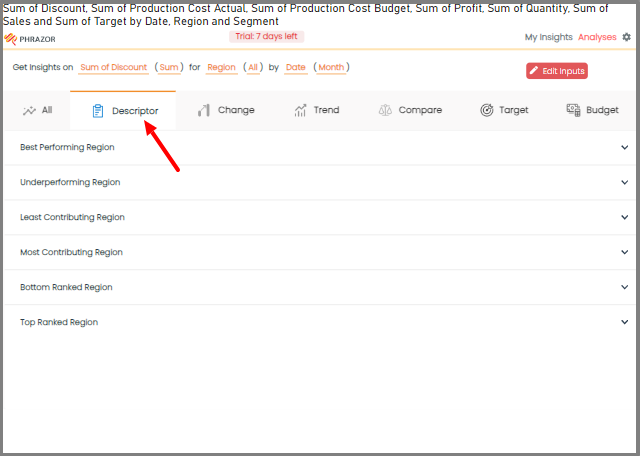Click the All tab sparkline icon
The width and height of the screenshot is (640, 456).
29,110
